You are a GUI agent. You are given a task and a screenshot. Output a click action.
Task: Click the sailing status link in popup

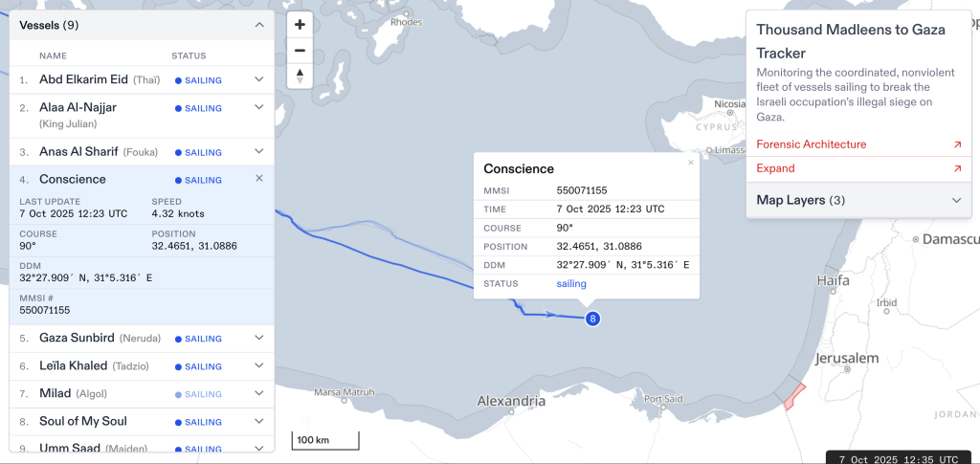[x=571, y=283]
